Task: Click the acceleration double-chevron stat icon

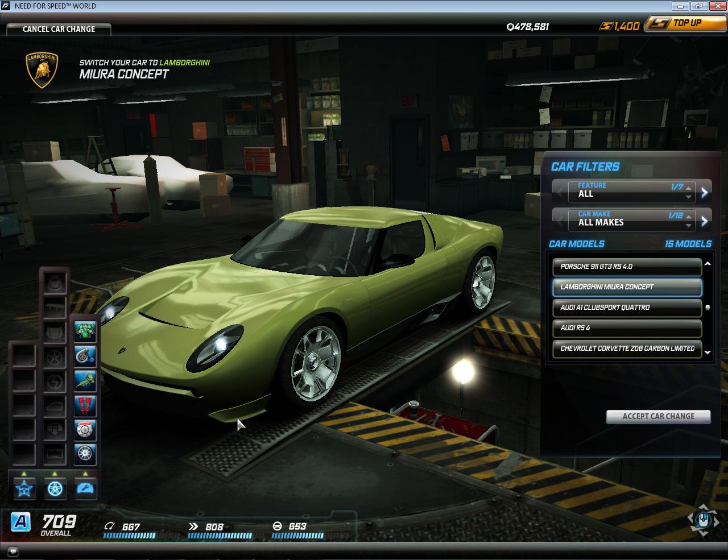Action: [193, 526]
